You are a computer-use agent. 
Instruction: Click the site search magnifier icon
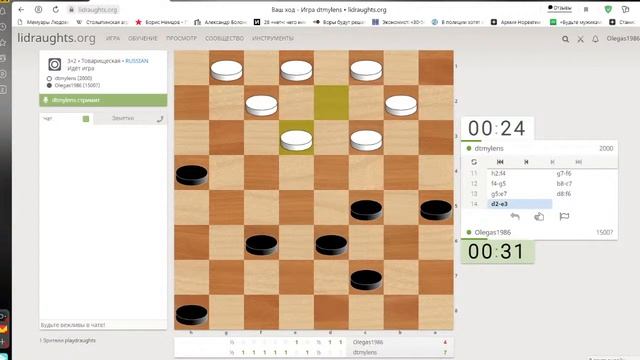point(565,39)
